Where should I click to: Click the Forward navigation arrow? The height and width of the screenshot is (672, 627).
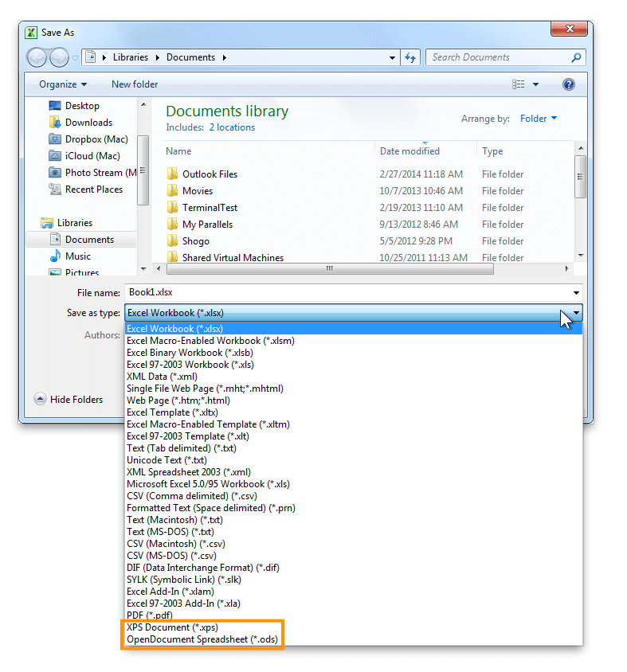59,57
